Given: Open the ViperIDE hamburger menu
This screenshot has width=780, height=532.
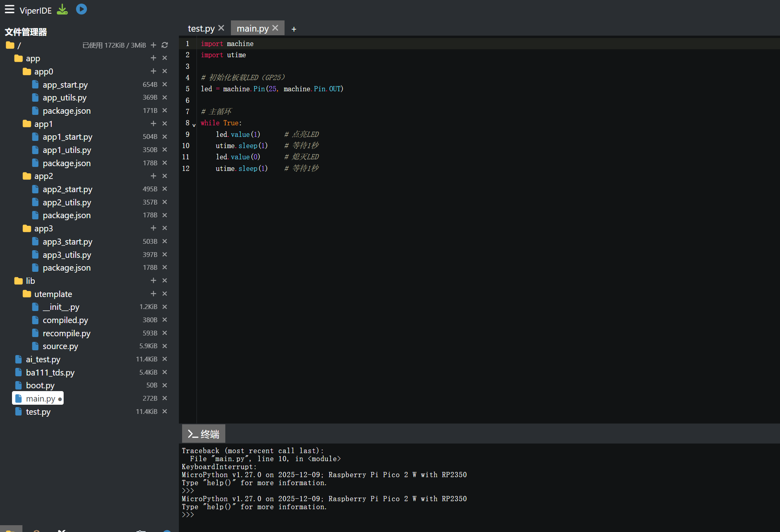Looking at the screenshot, I should [x=10, y=9].
